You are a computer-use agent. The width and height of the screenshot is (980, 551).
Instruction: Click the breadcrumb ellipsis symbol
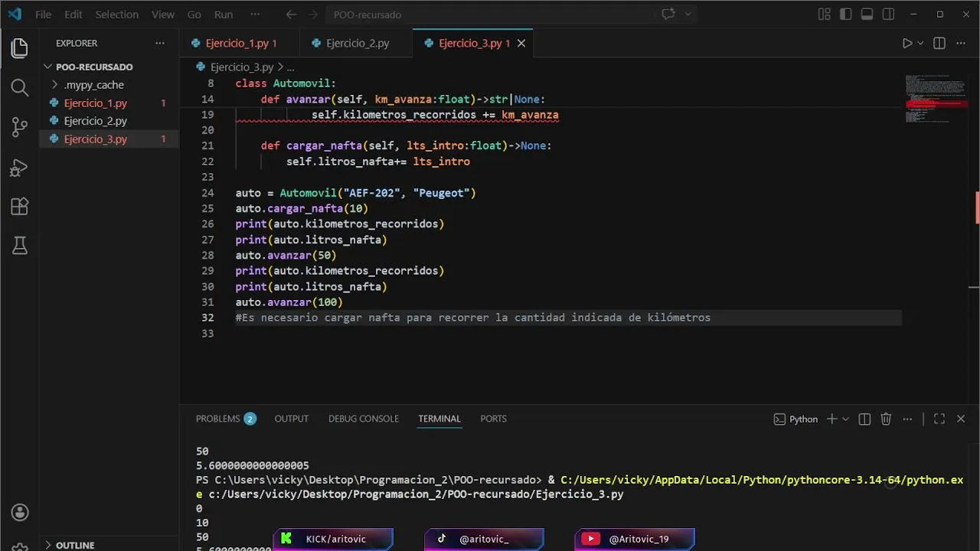[x=290, y=67]
